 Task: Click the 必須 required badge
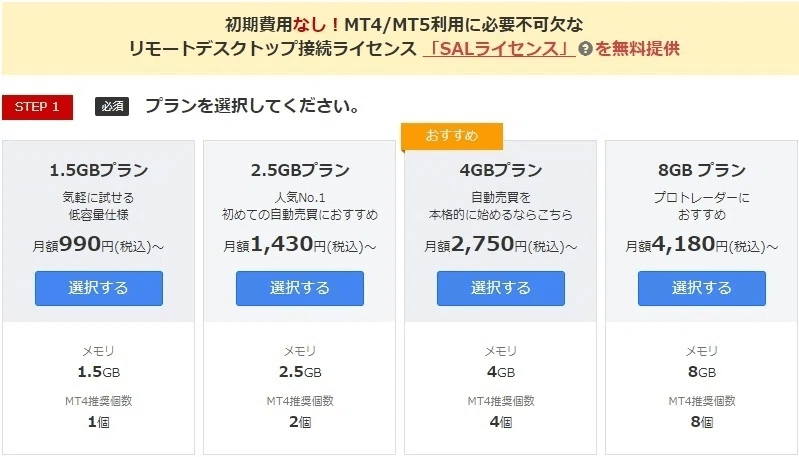click(x=112, y=106)
